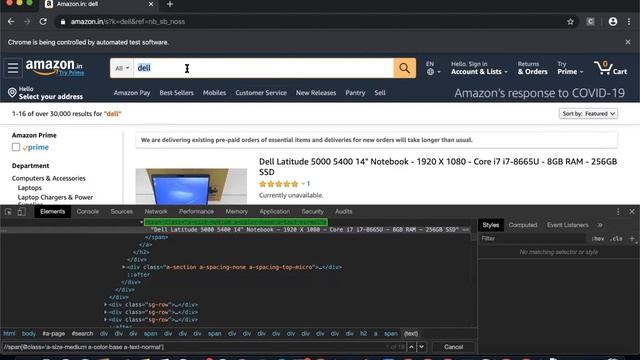Open Returns & Orders

pos(532,68)
